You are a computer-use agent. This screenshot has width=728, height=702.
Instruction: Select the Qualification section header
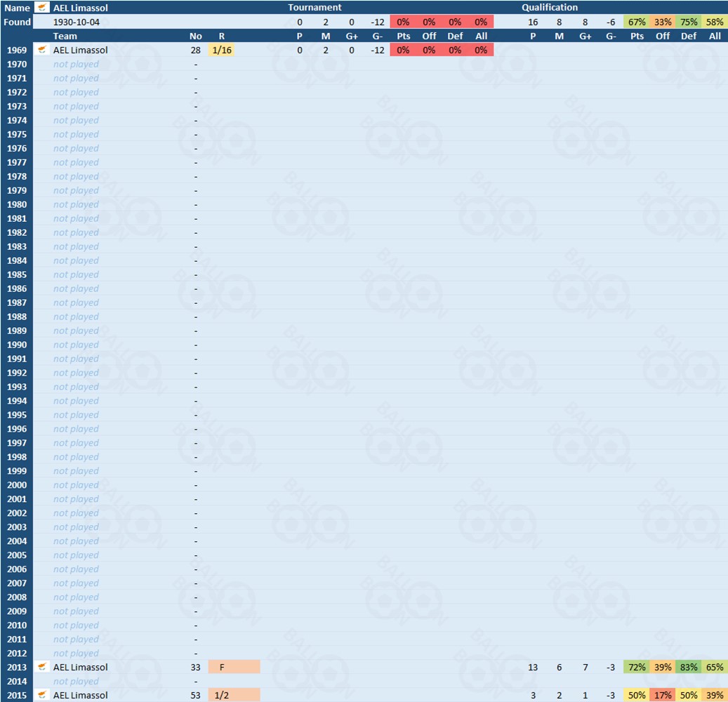(x=550, y=8)
